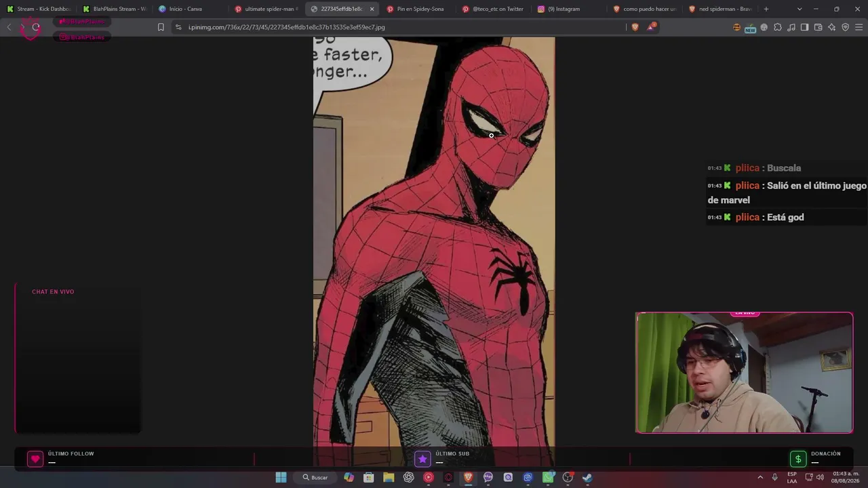This screenshot has width=868, height=488.
Task: Open the Brave Wallet icon
Action: [x=818, y=27]
